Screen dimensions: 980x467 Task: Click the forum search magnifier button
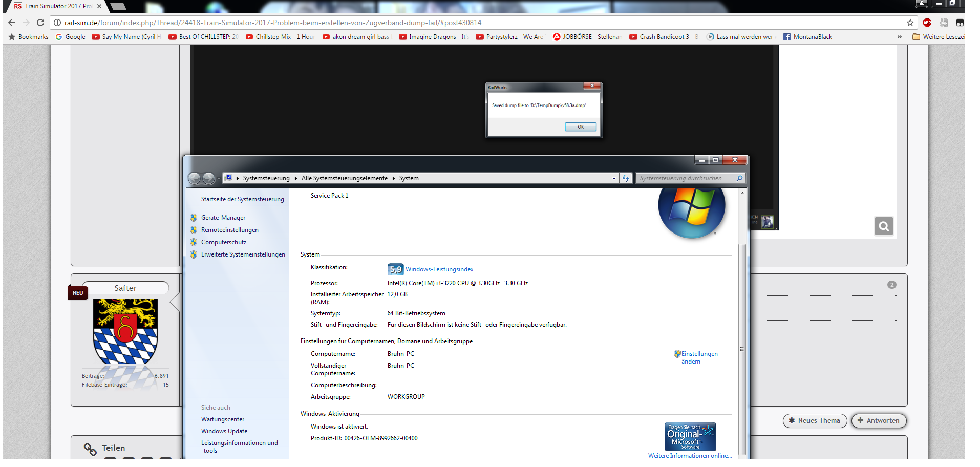pyautogui.click(x=884, y=226)
